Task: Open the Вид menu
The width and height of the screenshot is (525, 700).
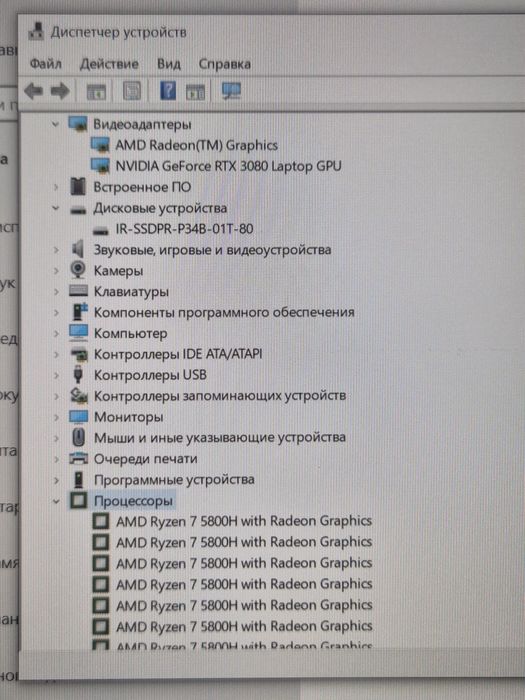Action: tap(169, 64)
